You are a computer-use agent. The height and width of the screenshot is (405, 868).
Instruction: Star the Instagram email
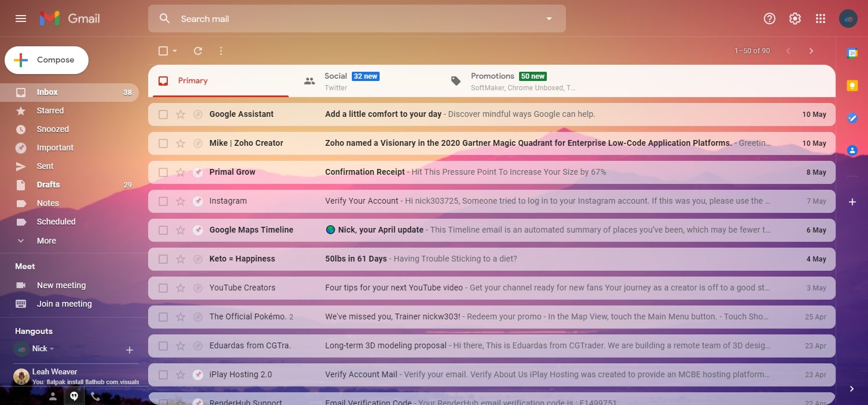coord(181,201)
